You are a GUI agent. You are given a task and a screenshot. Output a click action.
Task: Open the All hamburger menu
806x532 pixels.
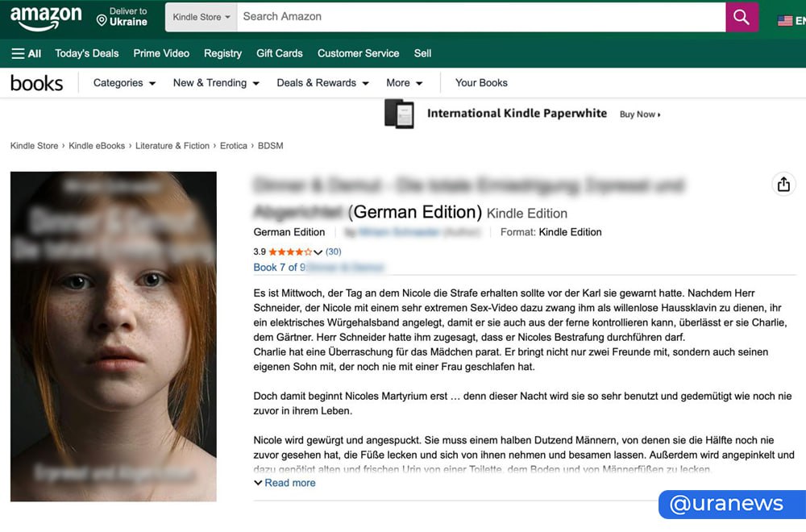click(x=27, y=53)
